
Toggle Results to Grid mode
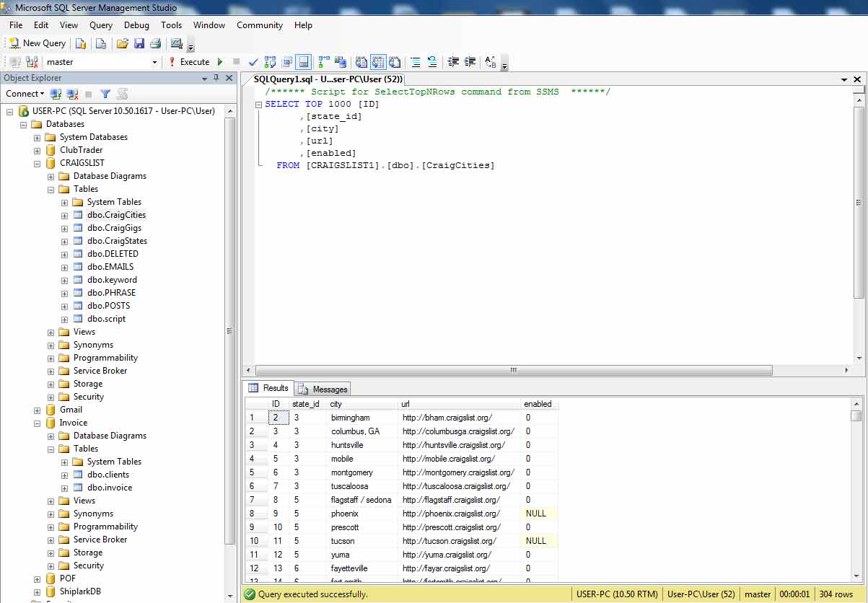(377, 62)
